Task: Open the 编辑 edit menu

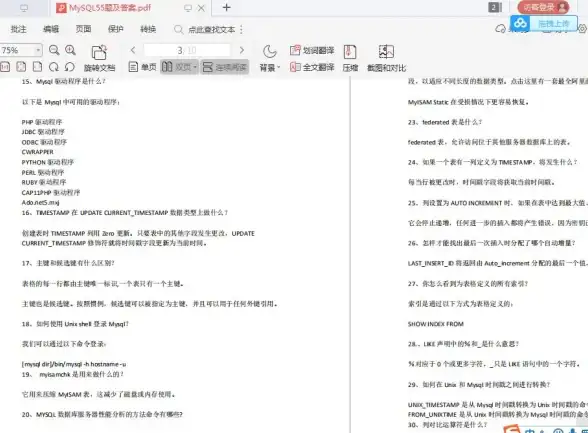Action: pyautogui.click(x=51, y=29)
